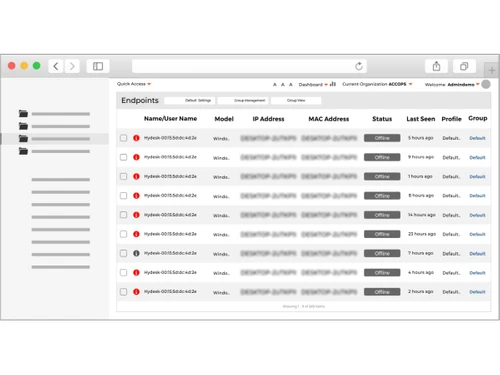Screen dimensions: 500x375
Task: Toggle the browser sidebar panel icon
Action: click(98, 66)
